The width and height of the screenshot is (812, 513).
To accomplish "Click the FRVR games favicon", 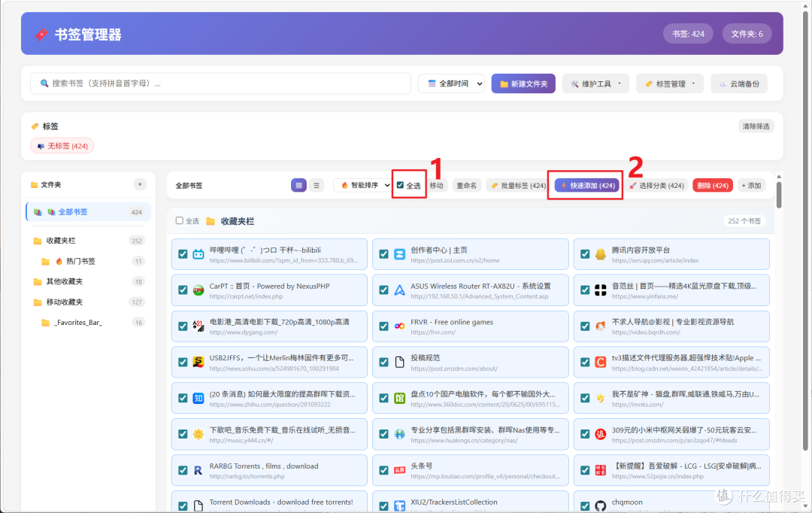I will pyautogui.click(x=399, y=326).
